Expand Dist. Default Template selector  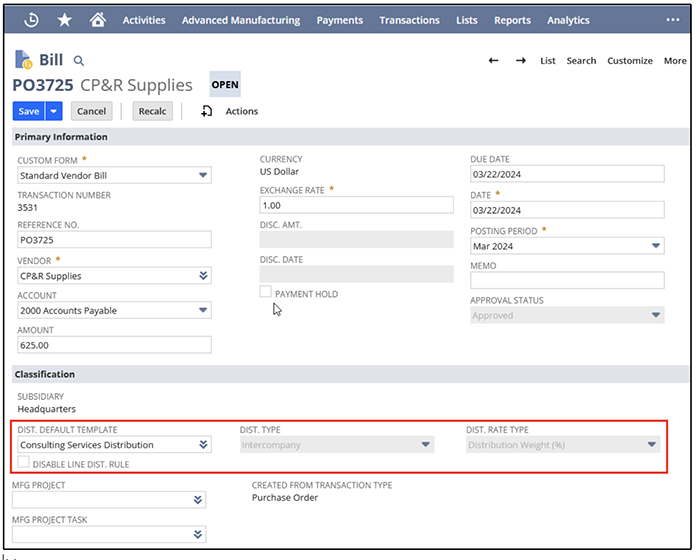[203, 445]
